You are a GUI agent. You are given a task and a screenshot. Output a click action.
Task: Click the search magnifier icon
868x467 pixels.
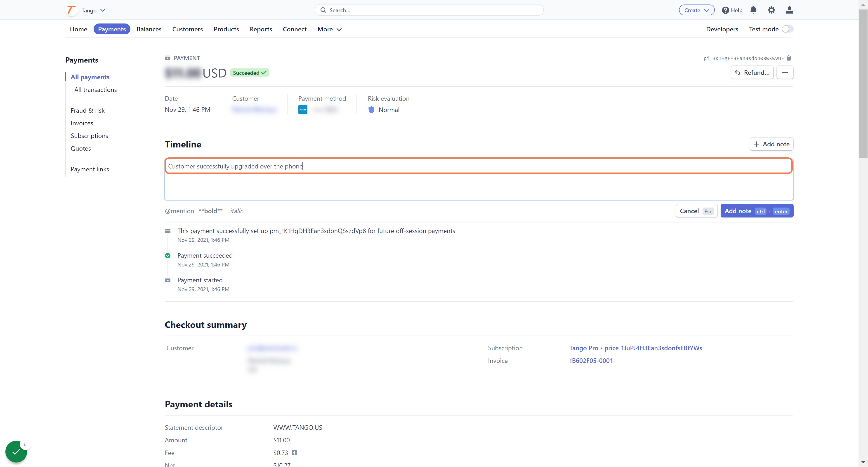click(323, 10)
